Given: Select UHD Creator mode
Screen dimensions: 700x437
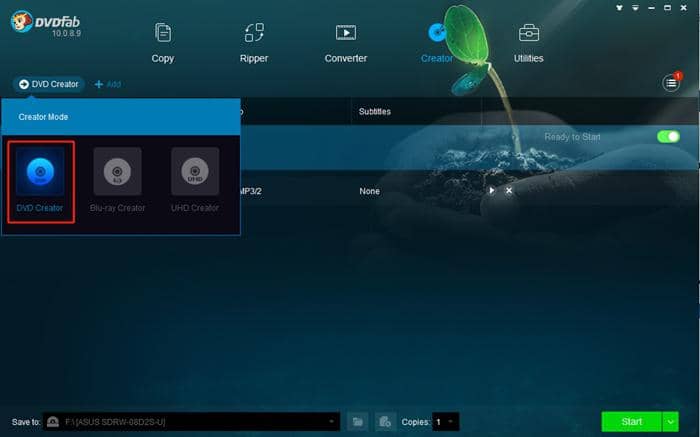Looking at the screenshot, I should (x=195, y=181).
